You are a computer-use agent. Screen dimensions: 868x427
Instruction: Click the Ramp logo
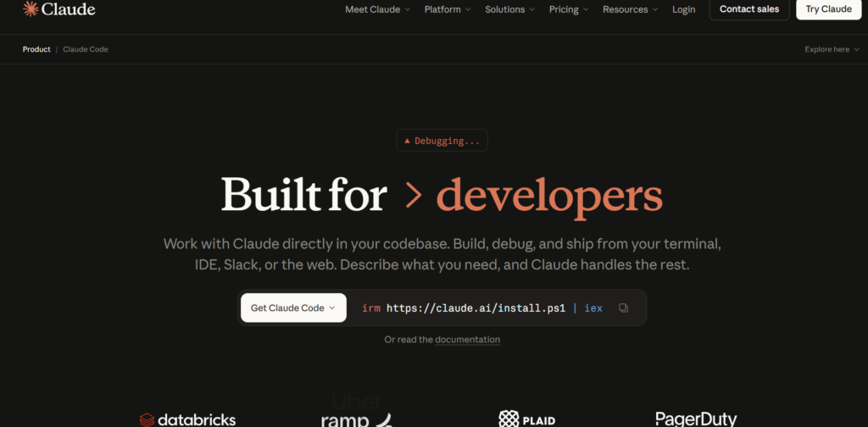coord(356,419)
